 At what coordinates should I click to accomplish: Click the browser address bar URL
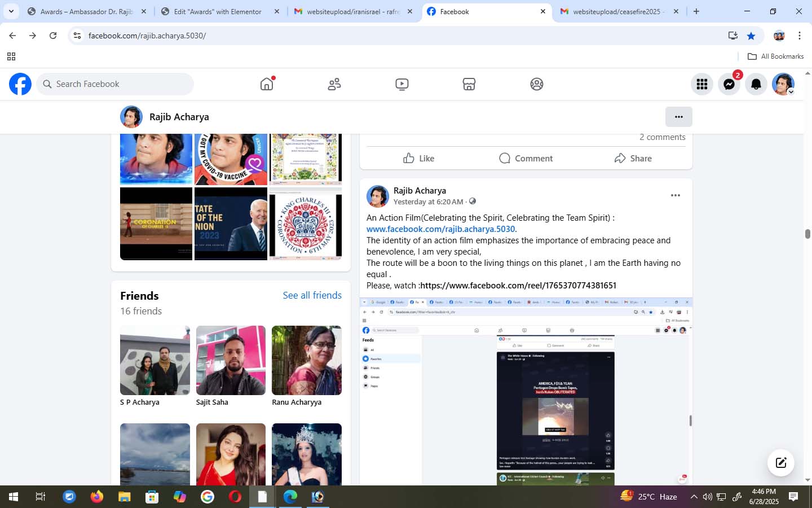147,36
